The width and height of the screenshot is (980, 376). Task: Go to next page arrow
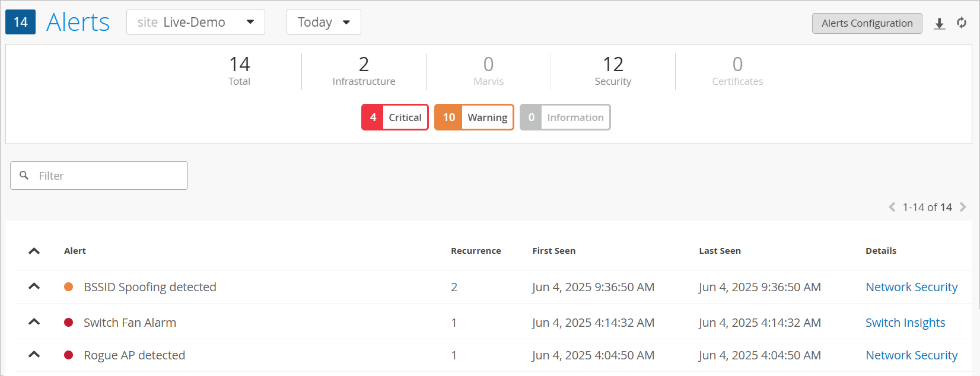tap(963, 207)
